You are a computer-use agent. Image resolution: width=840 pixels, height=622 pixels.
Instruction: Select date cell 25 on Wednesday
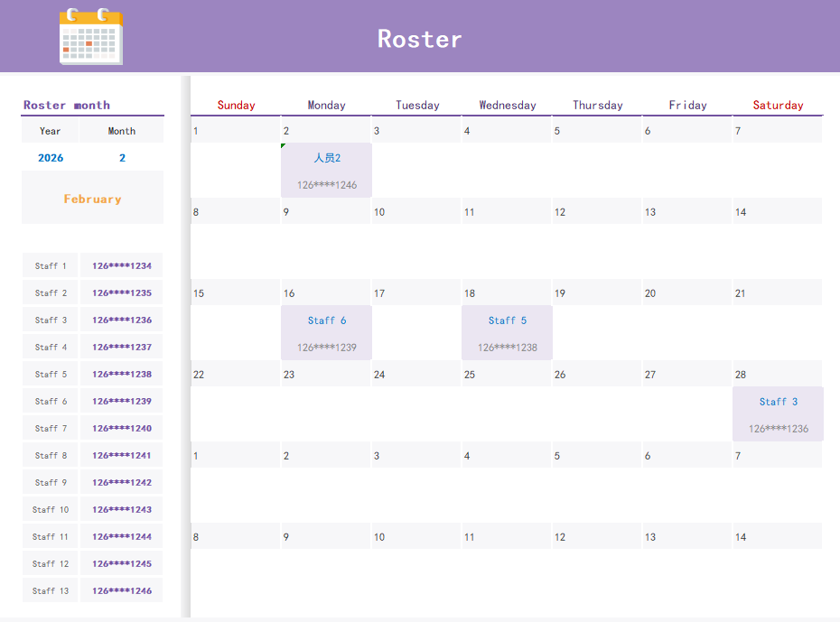click(x=506, y=375)
